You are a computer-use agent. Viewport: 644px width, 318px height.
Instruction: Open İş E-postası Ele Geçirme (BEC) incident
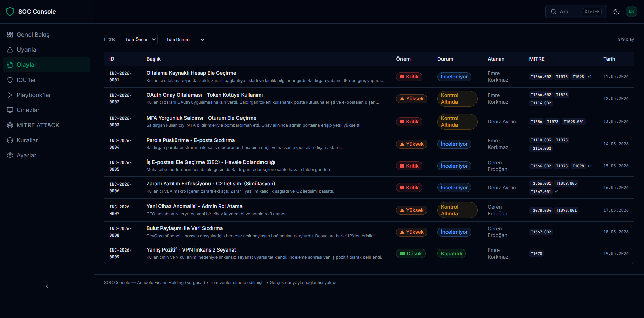(211, 162)
